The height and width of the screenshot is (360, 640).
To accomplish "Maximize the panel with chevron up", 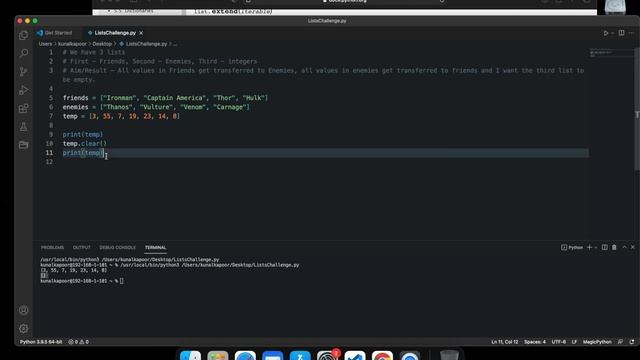I will 624,247.
